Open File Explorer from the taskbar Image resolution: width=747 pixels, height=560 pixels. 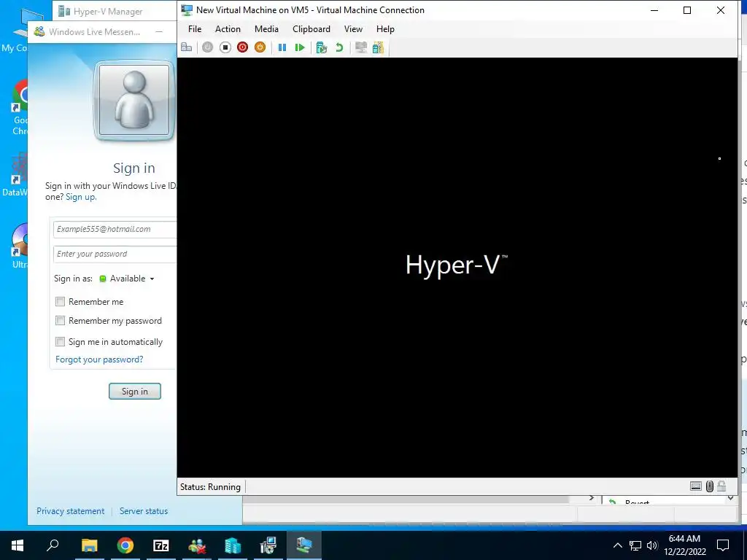(89, 545)
